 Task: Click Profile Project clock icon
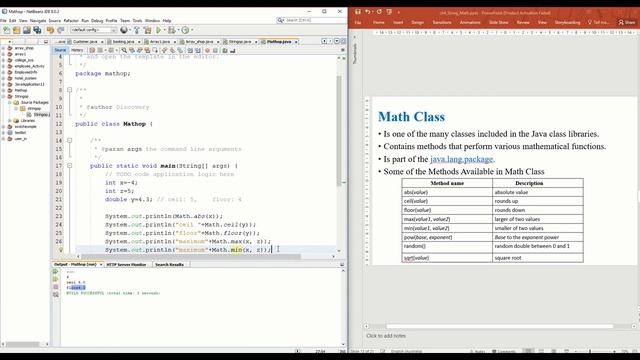coord(185,30)
